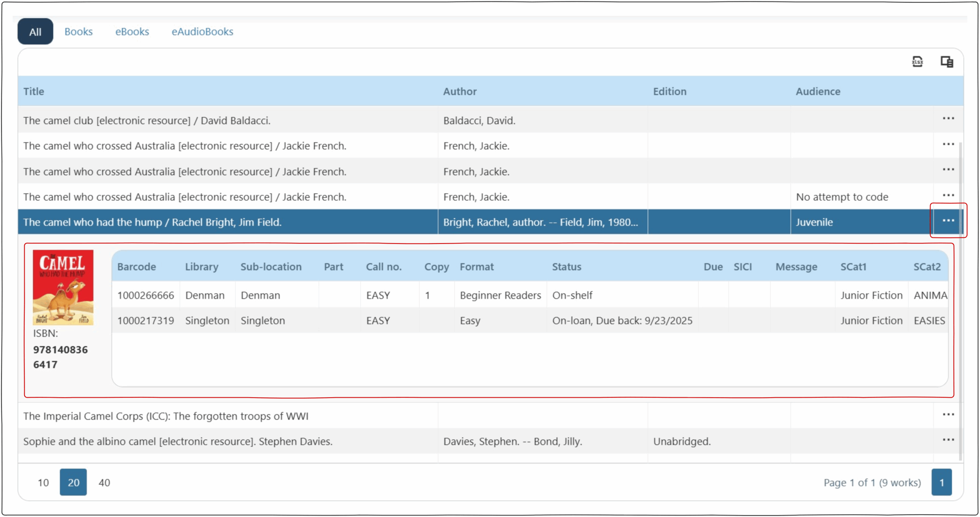Click the Camel book cover thumbnail
Viewport: 980px width, 517px height.
(x=63, y=287)
